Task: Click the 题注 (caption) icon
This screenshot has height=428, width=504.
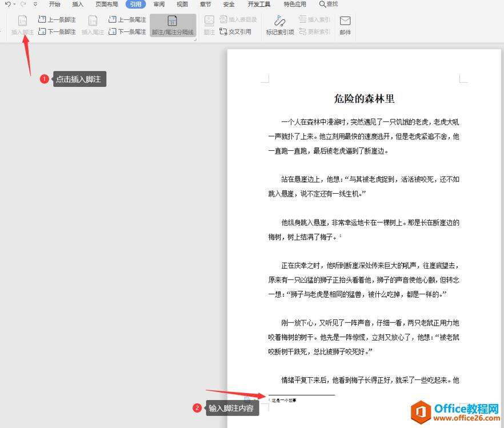Action: click(209, 21)
